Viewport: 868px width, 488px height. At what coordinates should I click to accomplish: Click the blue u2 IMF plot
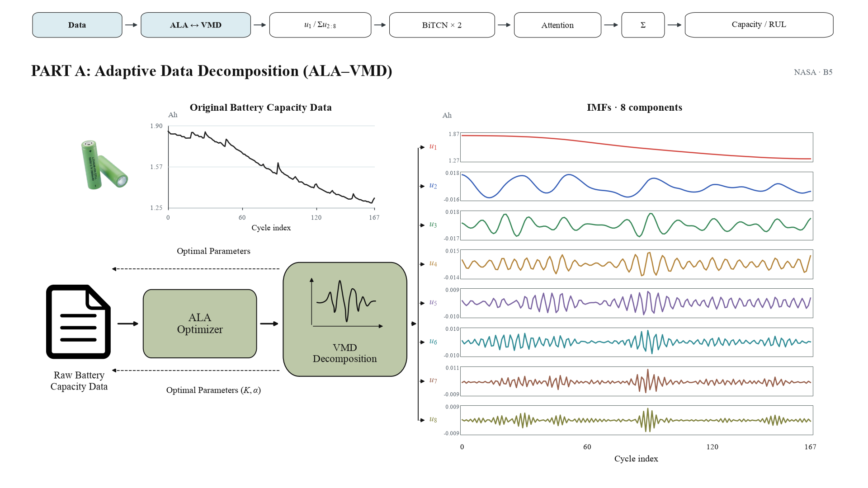(x=637, y=186)
